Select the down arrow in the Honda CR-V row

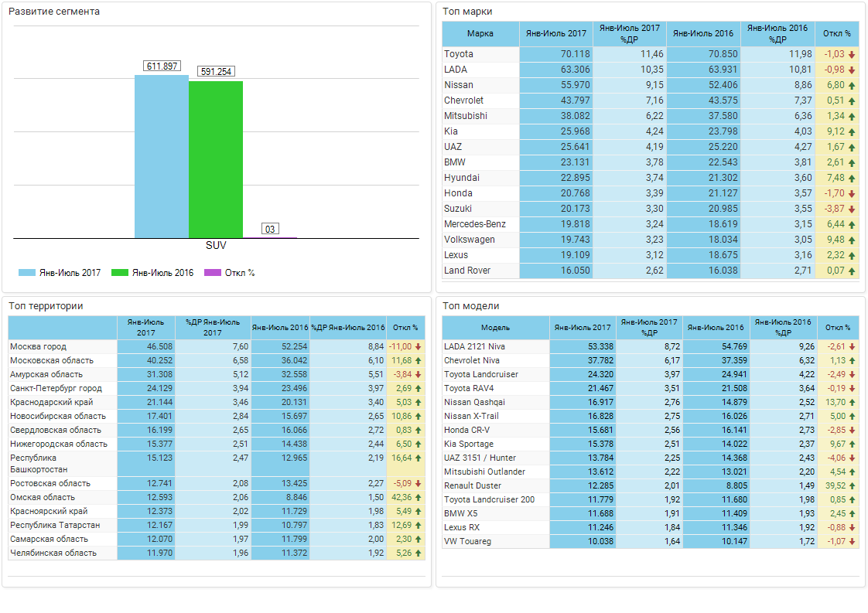pos(852,430)
